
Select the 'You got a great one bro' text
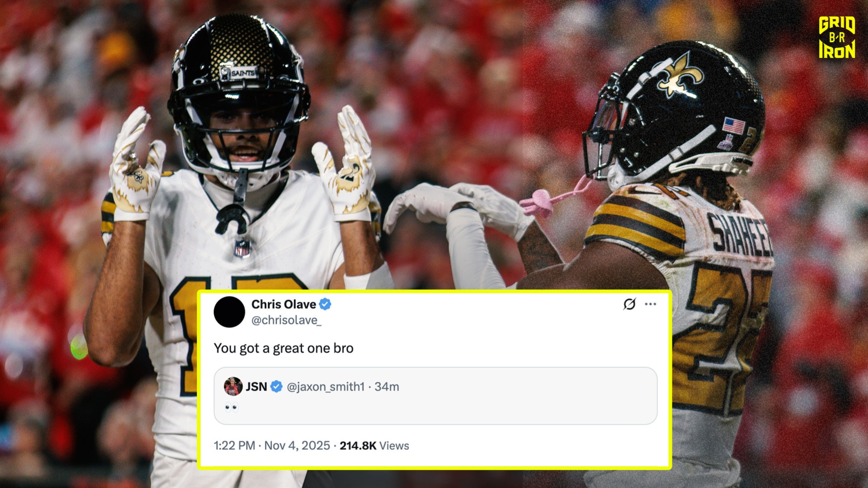point(283,348)
